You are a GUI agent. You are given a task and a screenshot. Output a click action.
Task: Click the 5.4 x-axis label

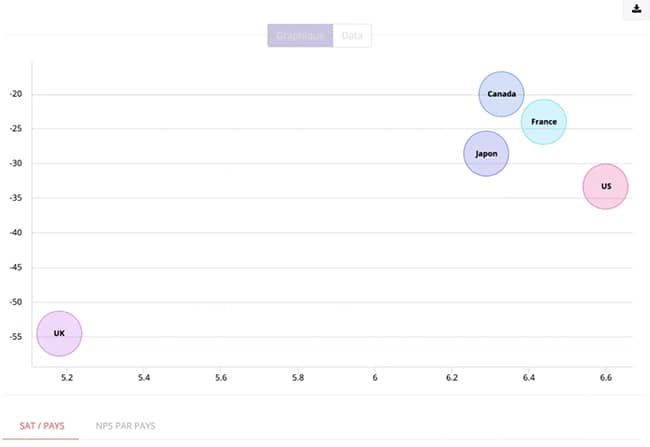point(144,378)
